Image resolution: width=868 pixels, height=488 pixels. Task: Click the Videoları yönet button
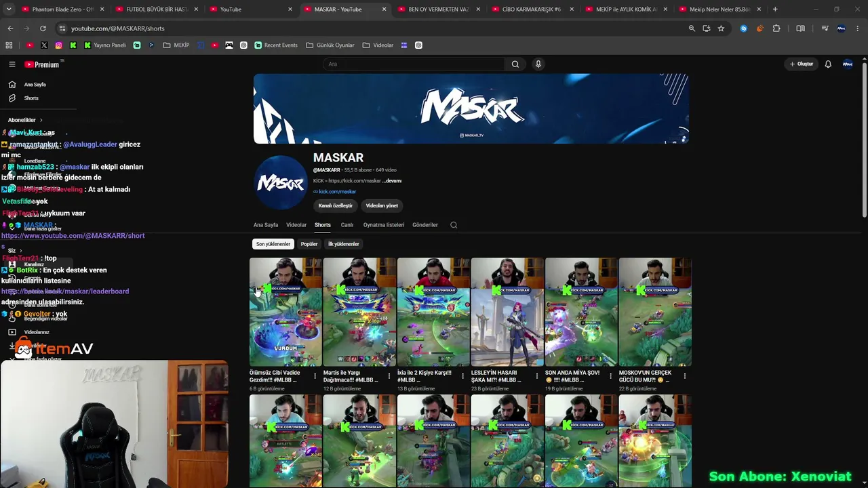[382, 205]
